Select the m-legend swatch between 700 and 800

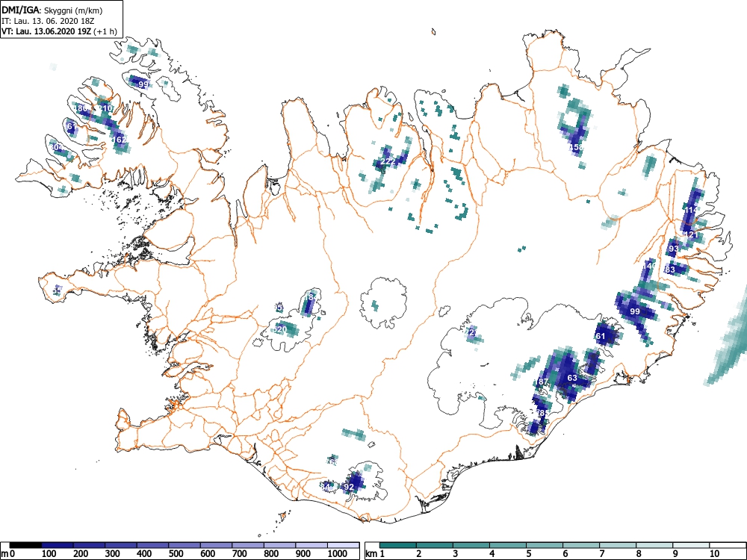(x=248, y=545)
